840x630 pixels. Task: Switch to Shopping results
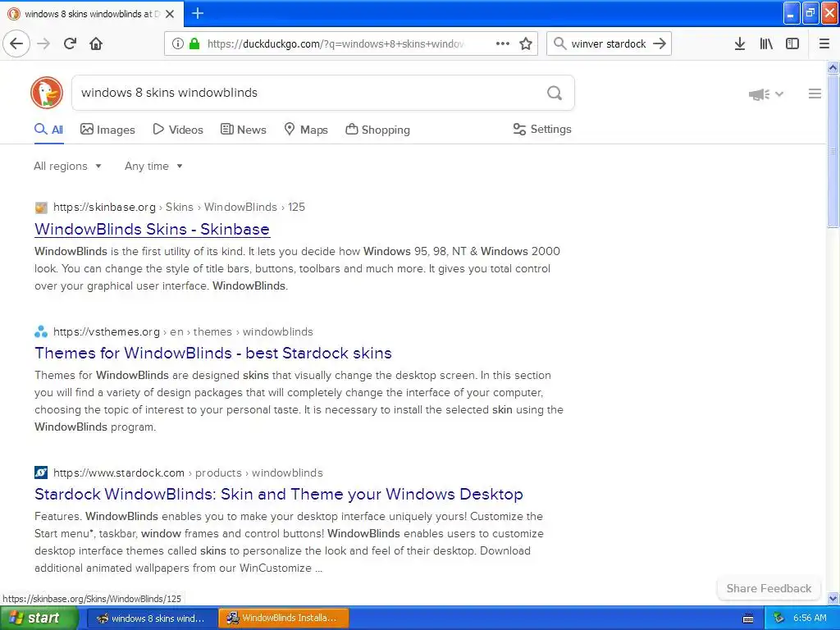pyautogui.click(x=377, y=130)
